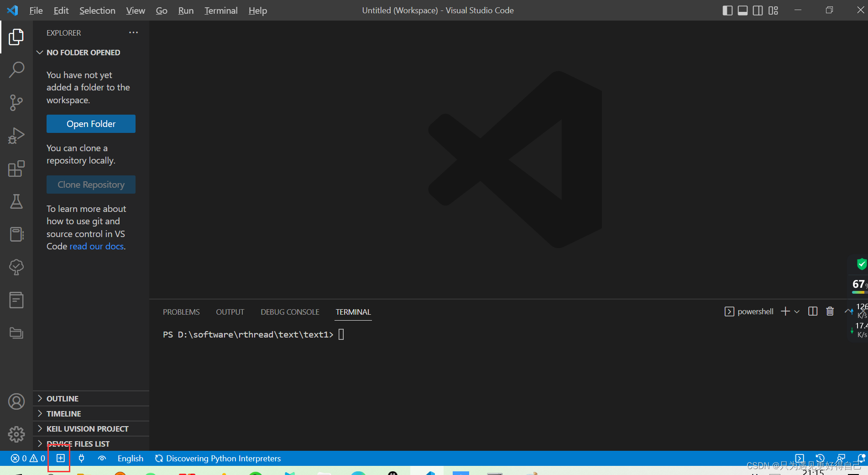Open the File menu
The height and width of the screenshot is (475, 868).
(36, 11)
